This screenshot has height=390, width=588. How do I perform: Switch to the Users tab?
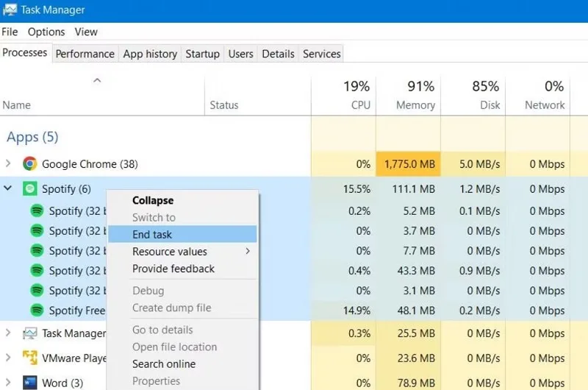click(x=241, y=54)
